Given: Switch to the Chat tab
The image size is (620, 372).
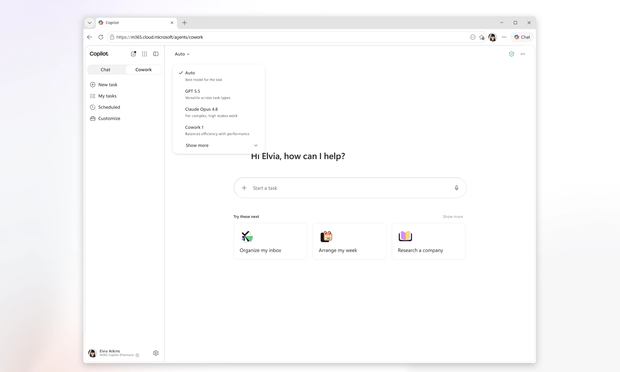Looking at the screenshot, I should click(x=106, y=70).
